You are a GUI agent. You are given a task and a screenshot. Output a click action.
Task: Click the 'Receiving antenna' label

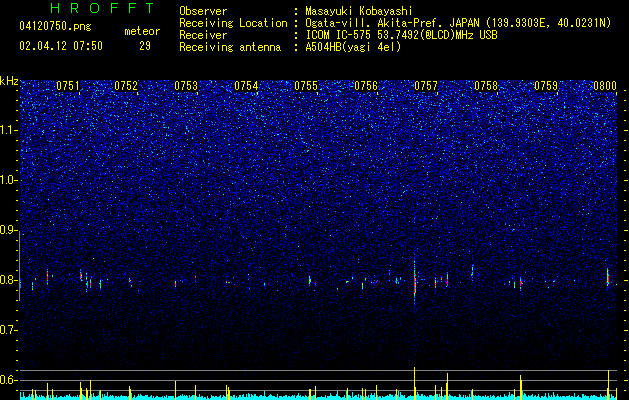(230, 47)
